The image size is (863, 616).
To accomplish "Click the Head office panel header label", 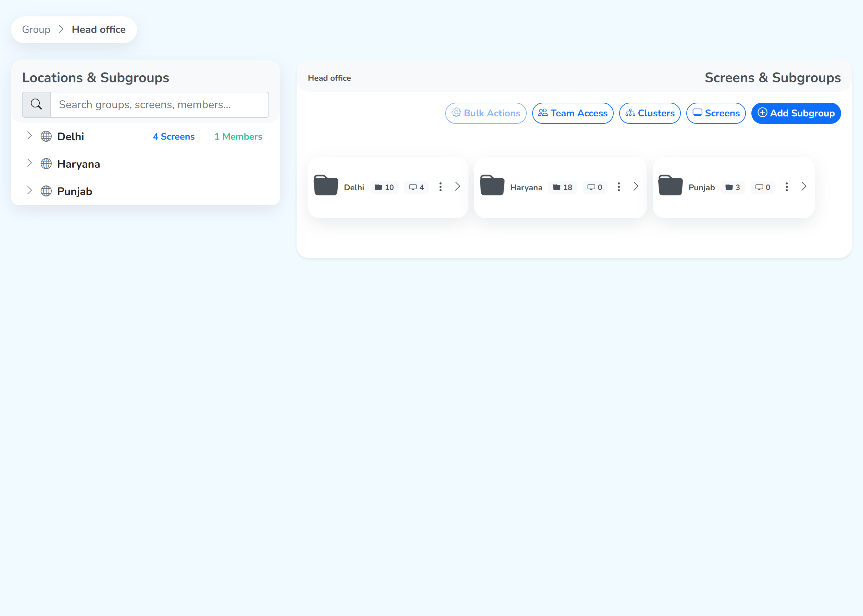I will tap(329, 78).
